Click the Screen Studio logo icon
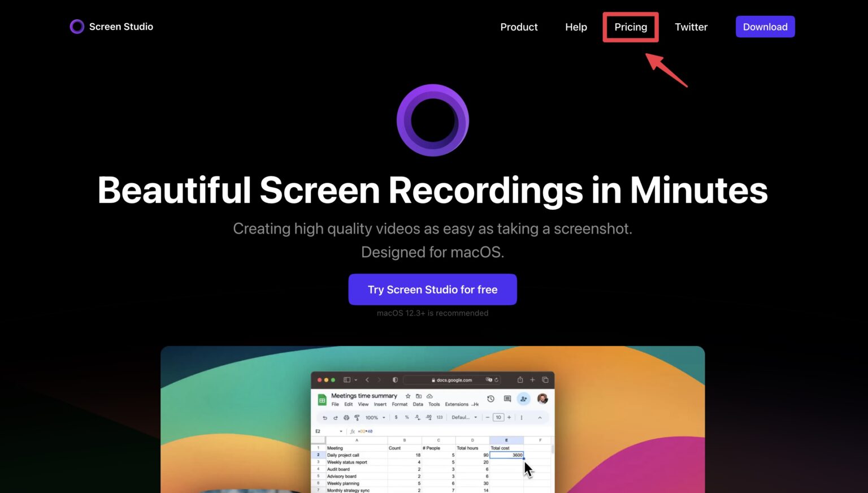The height and width of the screenshot is (493, 868). pyautogui.click(x=77, y=27)
